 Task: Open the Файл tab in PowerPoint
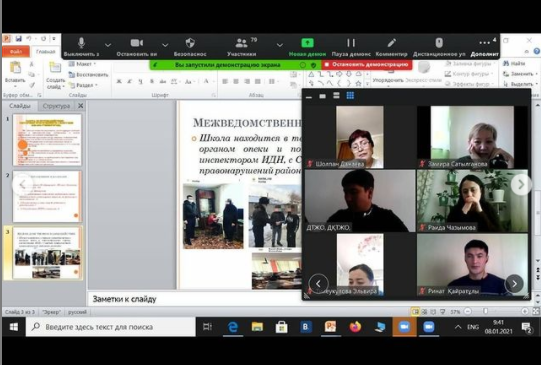[x=16, y=51]
